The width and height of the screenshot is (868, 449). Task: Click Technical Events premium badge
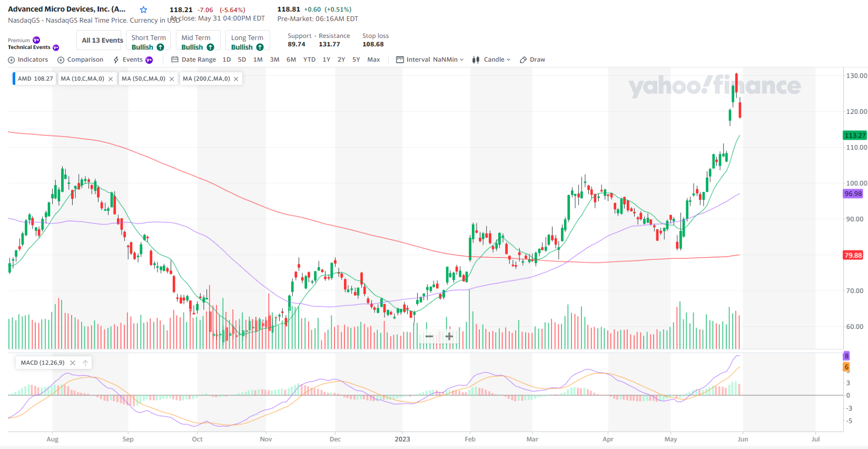click(56, 47)
